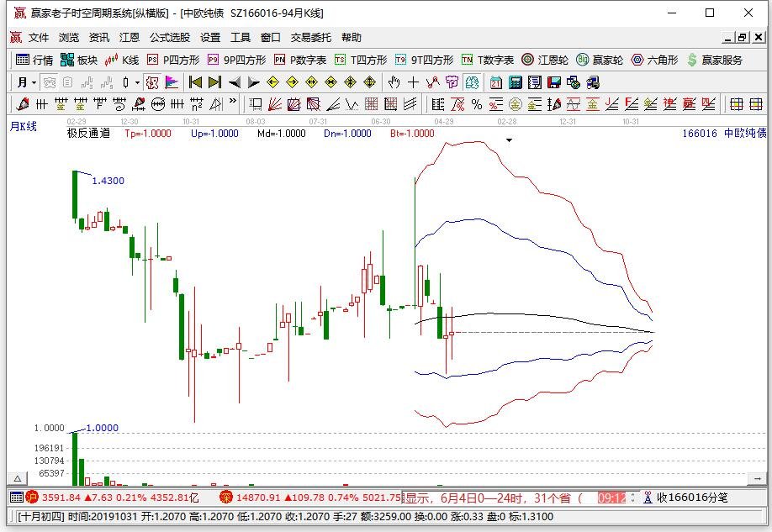Click the colorful volume distribution chart icon

172,82
